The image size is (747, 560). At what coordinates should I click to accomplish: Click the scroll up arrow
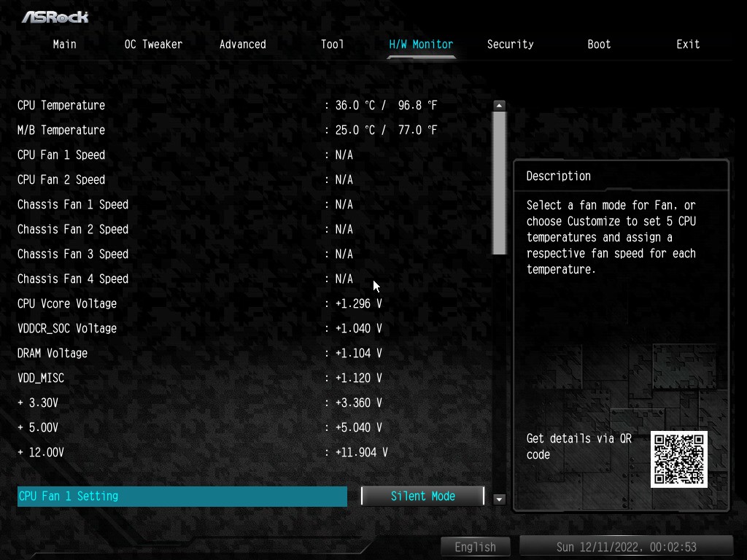[x=499, y=106]
